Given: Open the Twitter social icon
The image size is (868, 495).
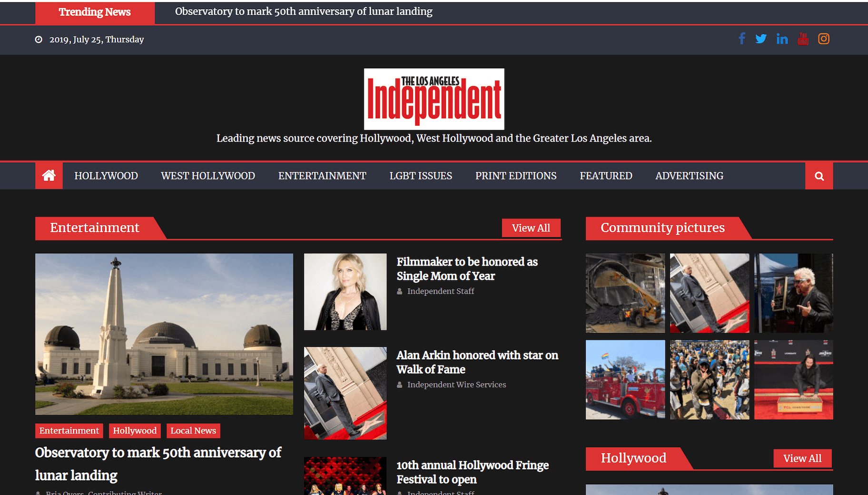Looking at the screenshot, I should click(x=761, y=39).
